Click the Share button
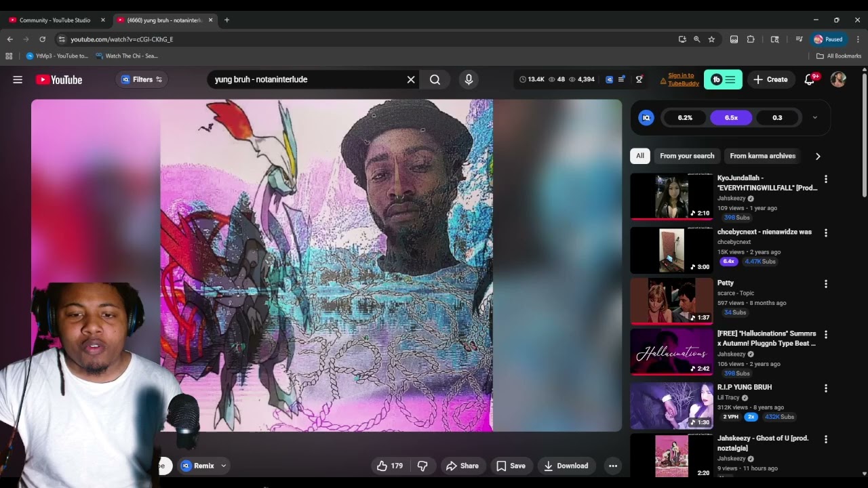868x488 pixels. point(462,466)
